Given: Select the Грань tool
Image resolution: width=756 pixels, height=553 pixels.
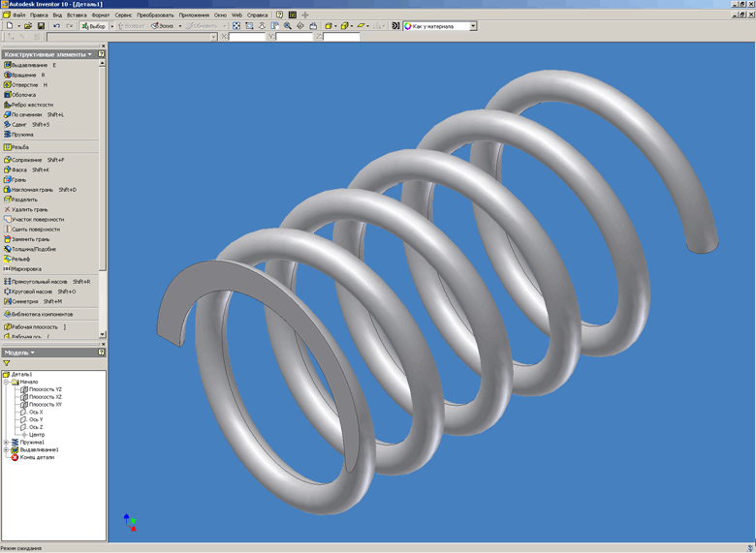Looking at the screenshot, I should (x=15, y=180).
